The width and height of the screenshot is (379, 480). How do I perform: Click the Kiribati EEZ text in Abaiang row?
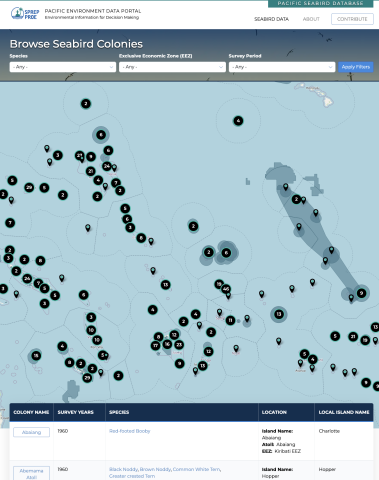[x=288, y=451]
